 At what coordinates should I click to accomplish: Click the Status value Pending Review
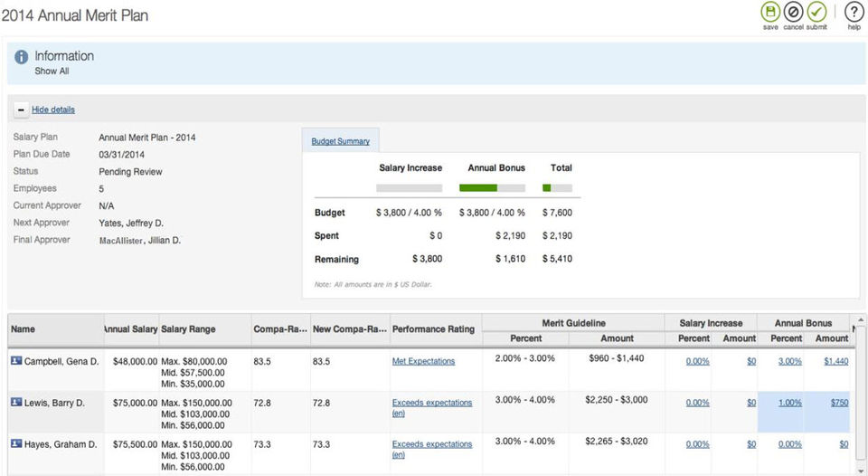click(130, 172)
